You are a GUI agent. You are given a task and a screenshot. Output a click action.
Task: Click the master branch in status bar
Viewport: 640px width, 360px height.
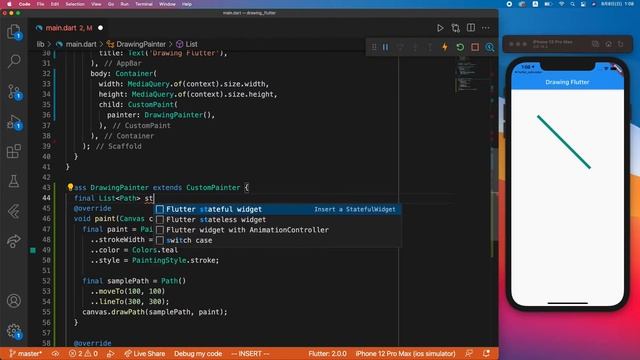pyautogui.click(x=25, y=353)
